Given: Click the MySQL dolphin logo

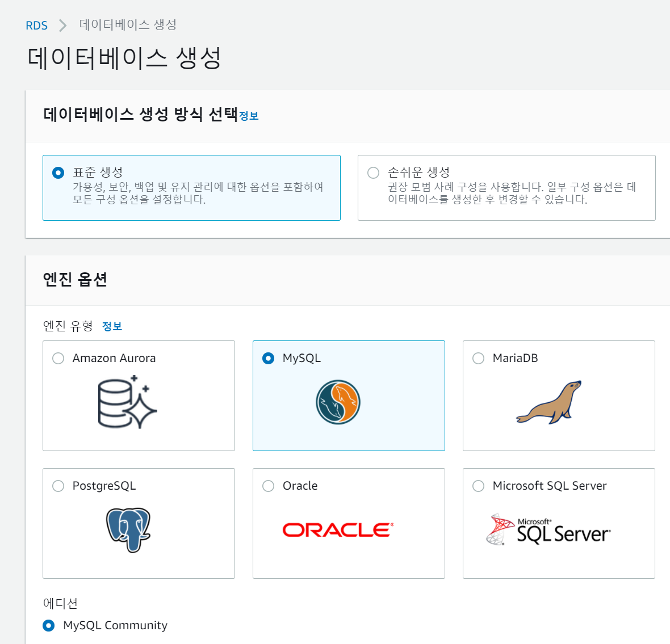Looking at the screenshot, I should click(338, 402).
